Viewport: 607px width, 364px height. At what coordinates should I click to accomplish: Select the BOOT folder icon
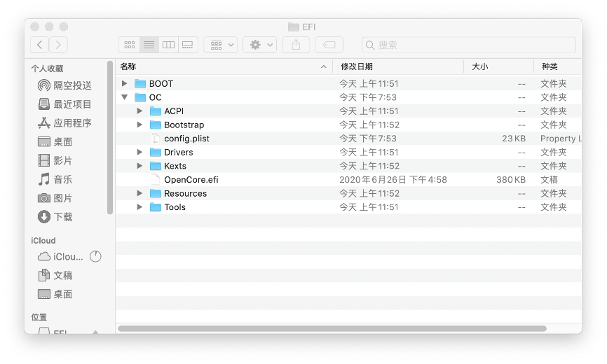click(x=140, y=83)
